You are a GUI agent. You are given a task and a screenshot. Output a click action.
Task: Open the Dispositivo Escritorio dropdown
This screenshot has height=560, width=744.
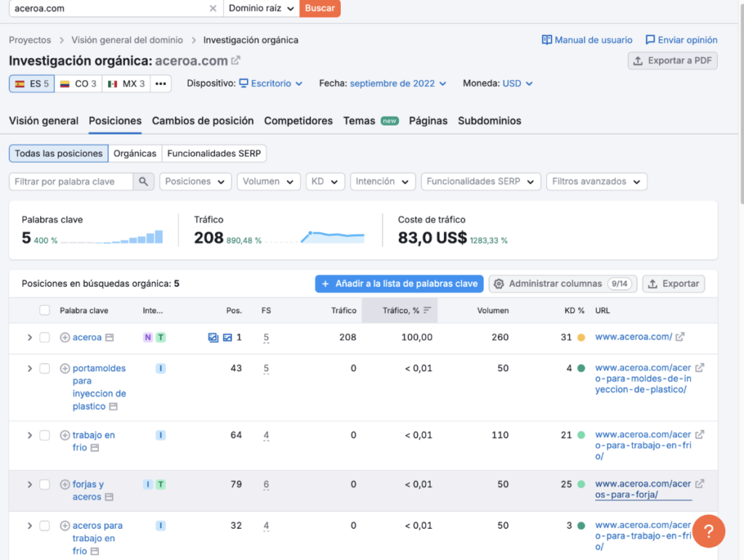271,84
